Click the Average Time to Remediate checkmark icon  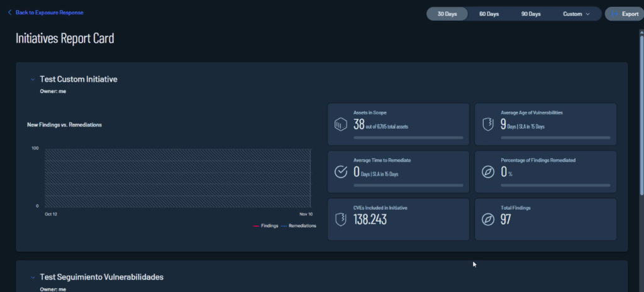point(340,171)
